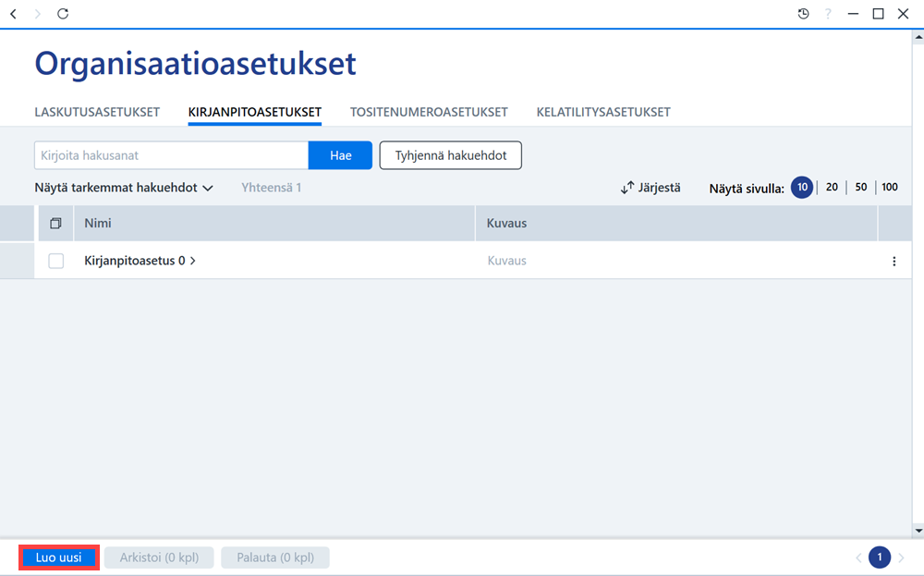924x576 pixels.
Task: Go back with the left arrow icon
Action: (x=14, y=14)
